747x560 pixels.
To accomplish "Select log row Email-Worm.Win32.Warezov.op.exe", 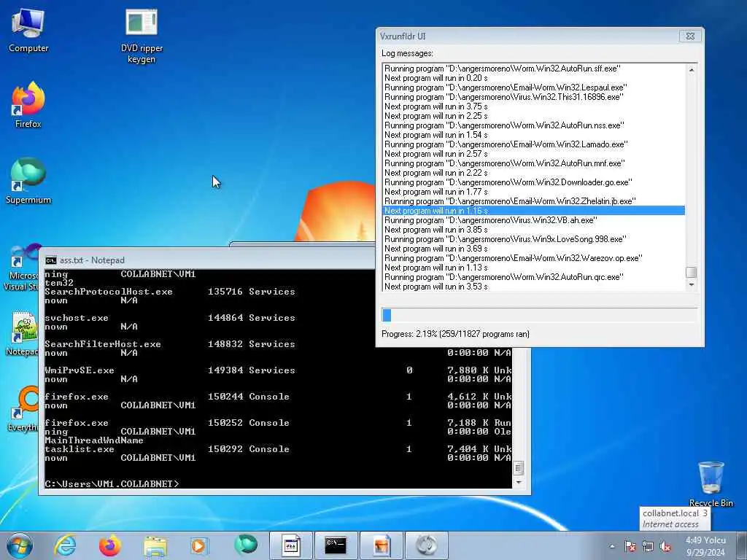I will tap(534, 258).
